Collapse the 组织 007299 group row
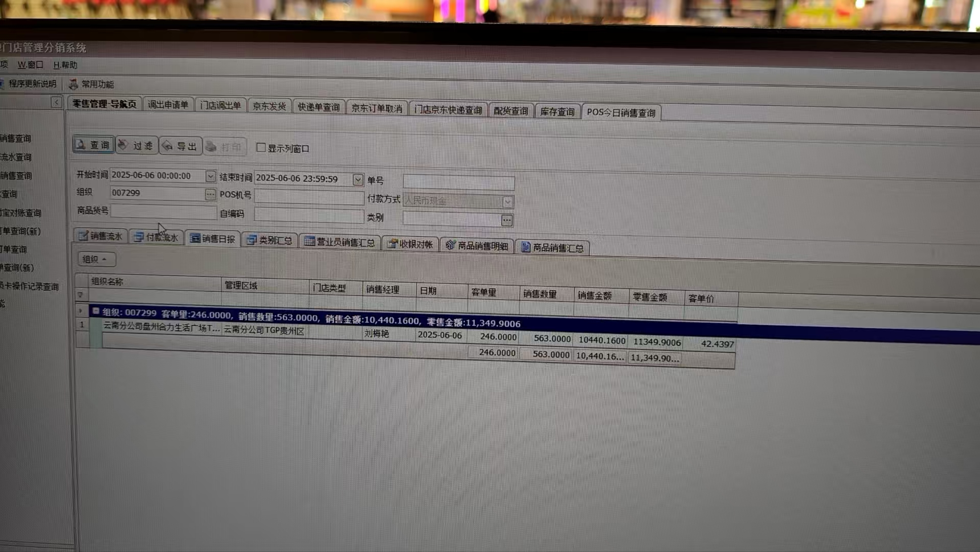 pos(96,311)
